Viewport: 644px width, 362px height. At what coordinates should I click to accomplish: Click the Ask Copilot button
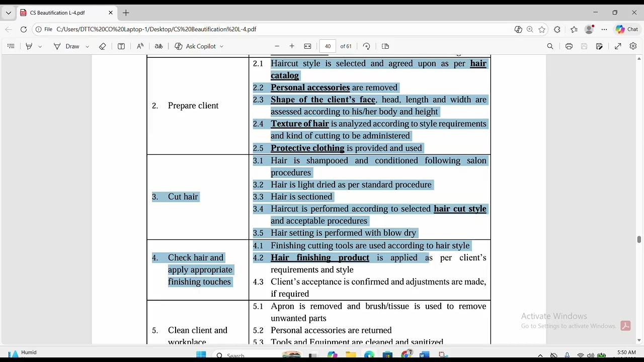[x=195, y=46]
